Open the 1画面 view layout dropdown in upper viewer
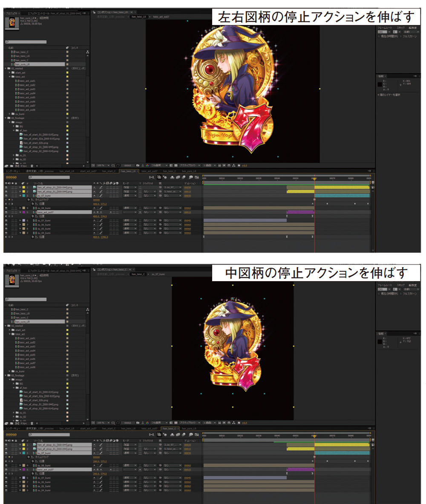This screenshot has width=426, height=504. point(210,166)
